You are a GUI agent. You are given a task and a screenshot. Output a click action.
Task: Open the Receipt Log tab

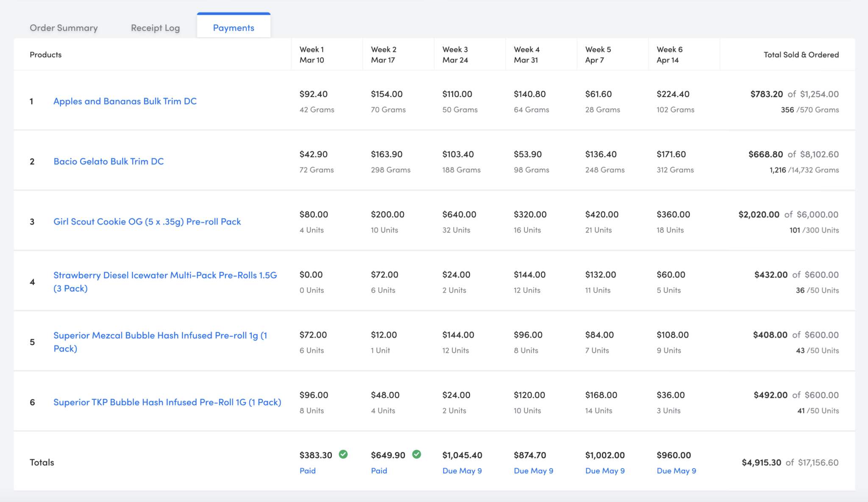(155, 27)
